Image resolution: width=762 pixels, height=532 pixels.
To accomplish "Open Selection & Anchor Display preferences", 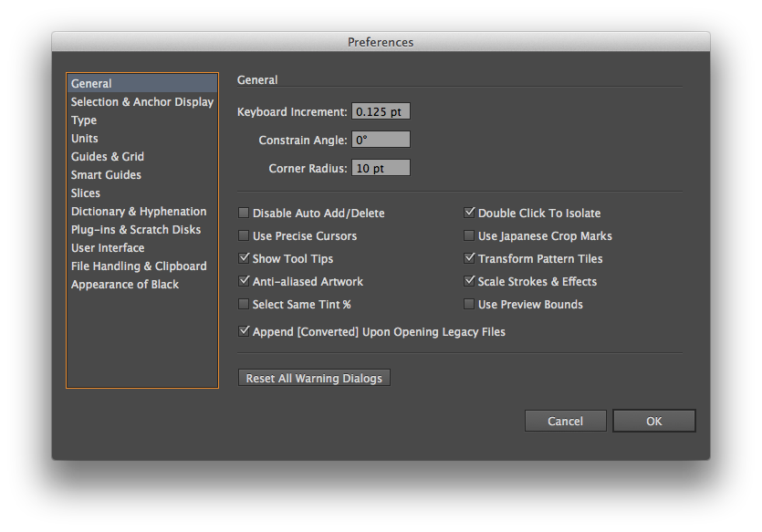I will [141, 102].
